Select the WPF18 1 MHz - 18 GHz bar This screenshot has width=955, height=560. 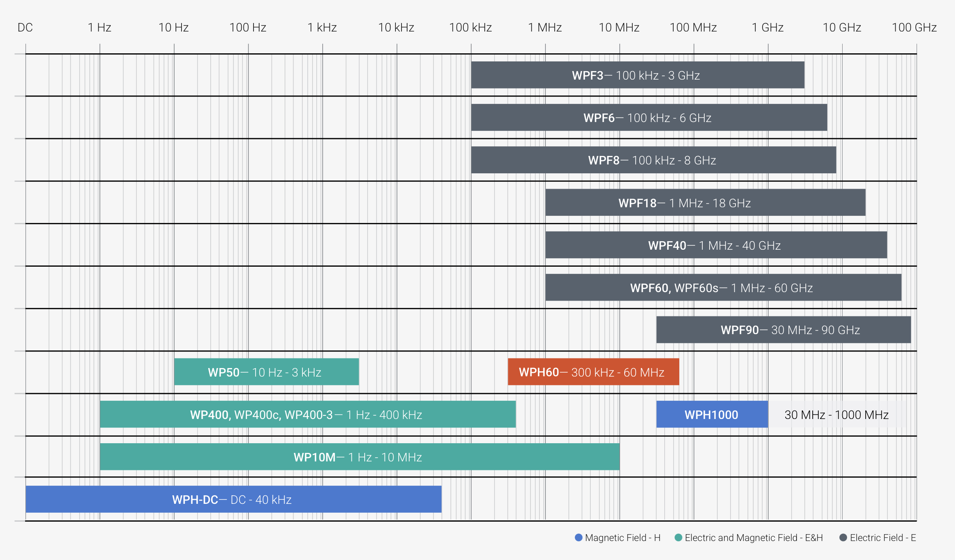click(x=705, y=203)
